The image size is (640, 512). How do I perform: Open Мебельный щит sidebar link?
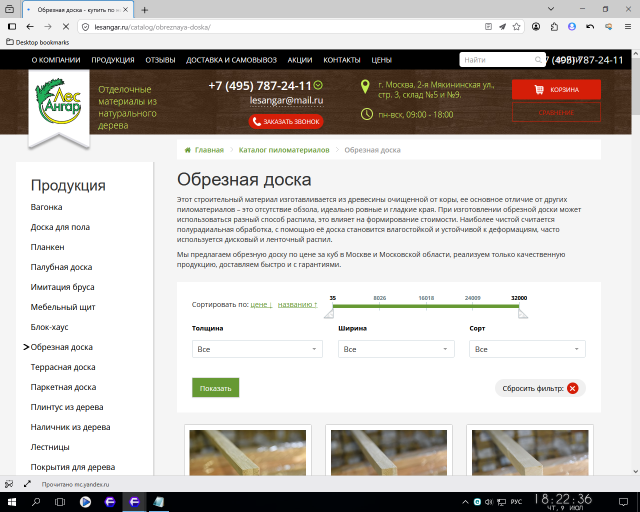click(63, 307)
